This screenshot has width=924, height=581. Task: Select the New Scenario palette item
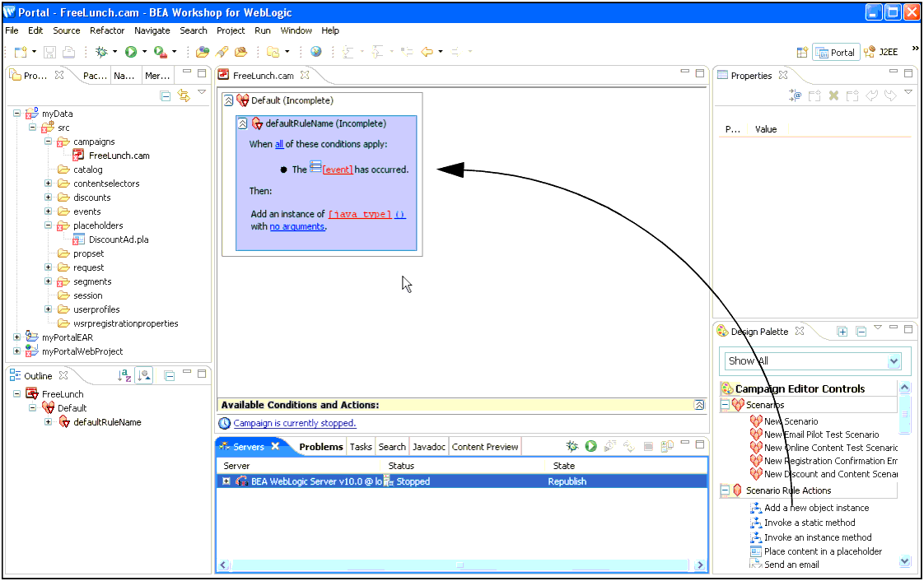[x=791, y=421]
